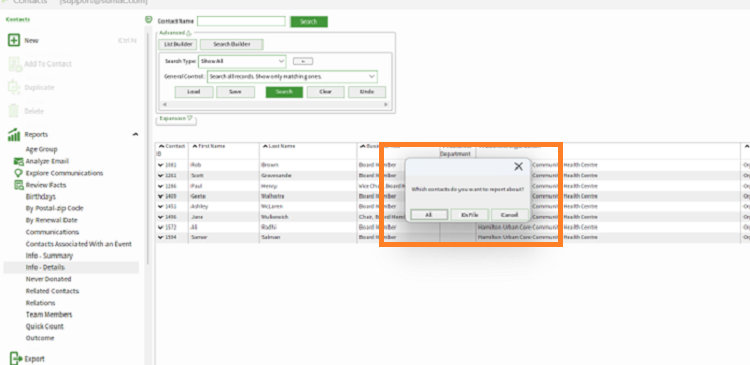
Task: Expand row for contact 1572
Action: (x=160, y=227)
